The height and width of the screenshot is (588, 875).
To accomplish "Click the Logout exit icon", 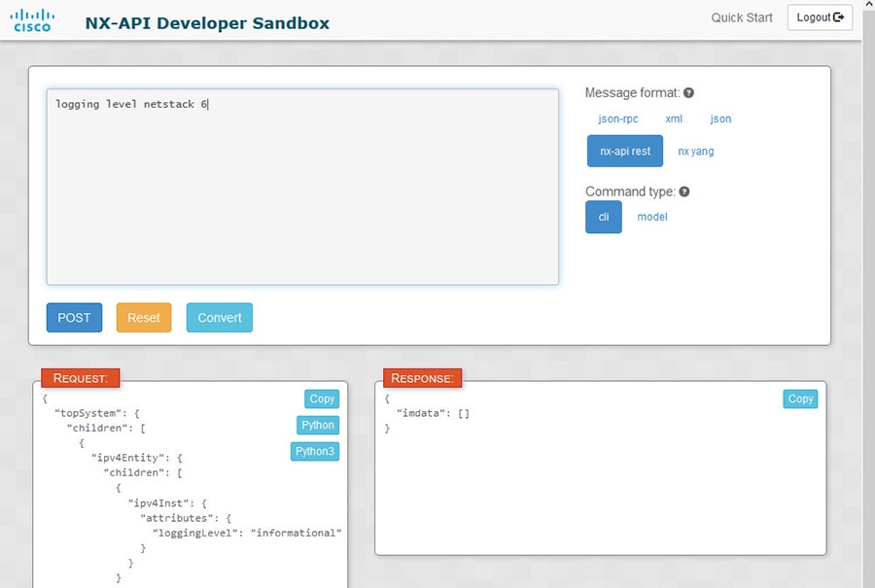I will [838, 17].
